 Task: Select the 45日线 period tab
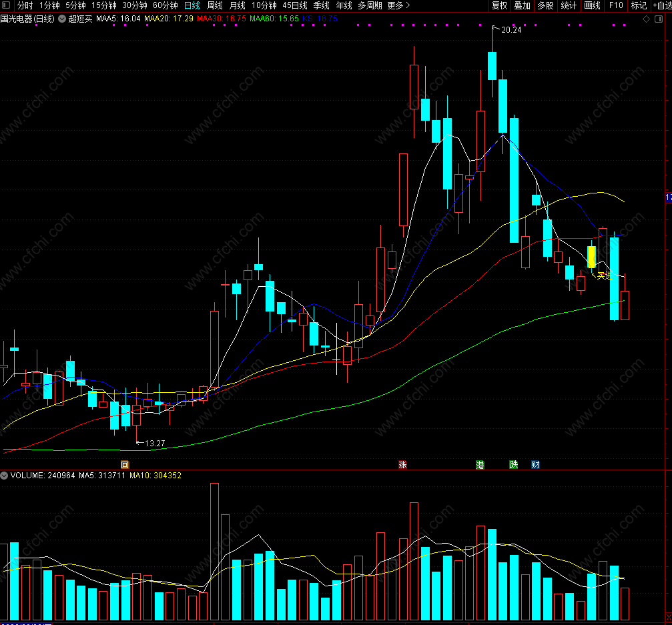(295, 5)
